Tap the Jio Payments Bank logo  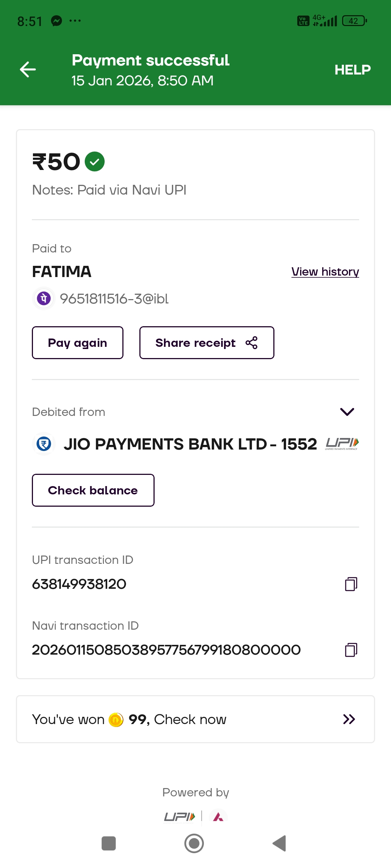[44, 444]
